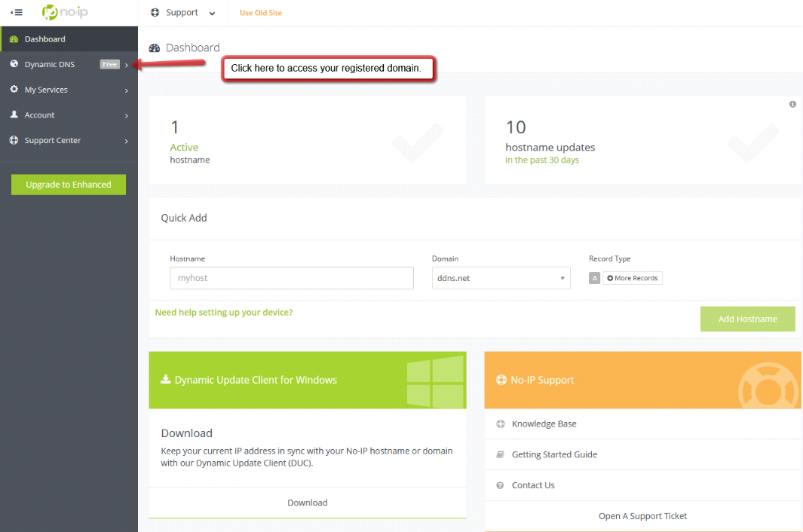Select Dashboard in the sidebar
This screenshot has height=532, width=803.
tap(45, 39)
